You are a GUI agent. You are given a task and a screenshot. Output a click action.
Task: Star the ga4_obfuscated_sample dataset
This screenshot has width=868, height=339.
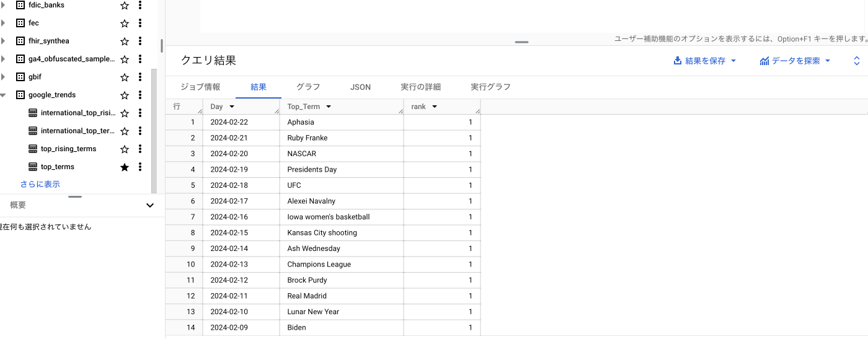pos(125,59)
